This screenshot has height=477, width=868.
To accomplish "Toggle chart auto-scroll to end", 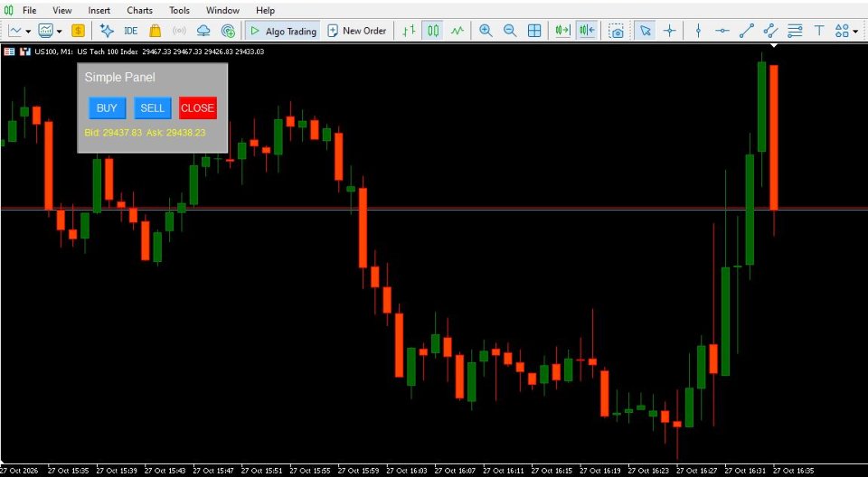I will [563, 31].
